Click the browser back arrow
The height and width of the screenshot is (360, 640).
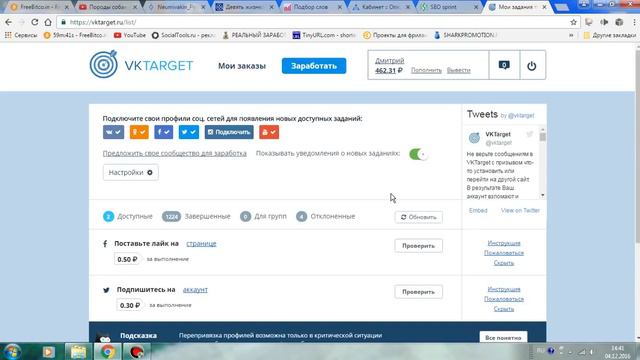[x=9, y=22]
